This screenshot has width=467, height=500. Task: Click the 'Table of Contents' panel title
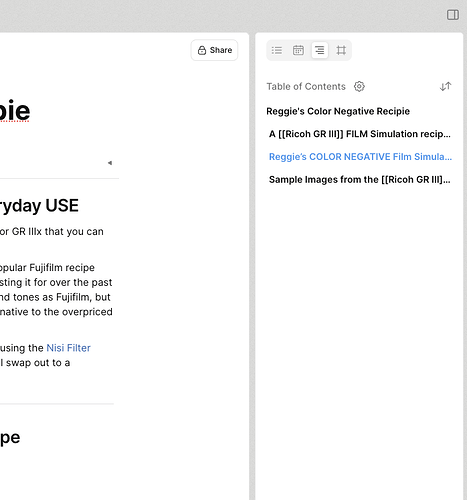(306, 87)
